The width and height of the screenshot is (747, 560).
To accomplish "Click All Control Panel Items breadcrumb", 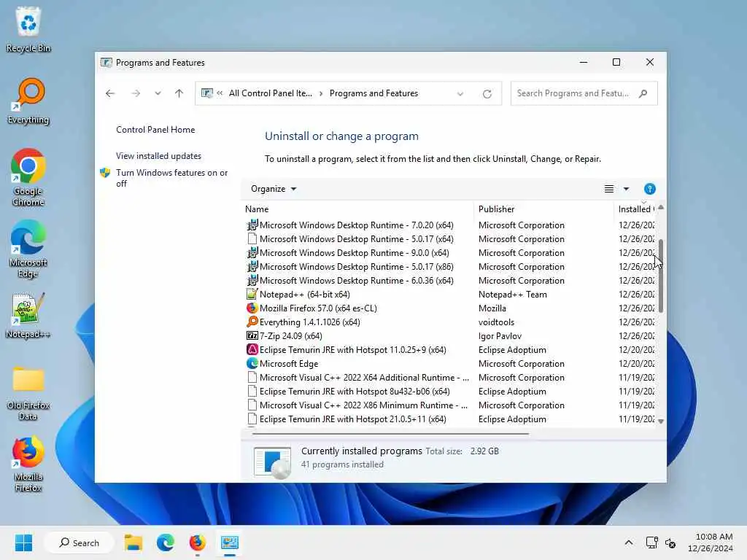I will (270, 93).
